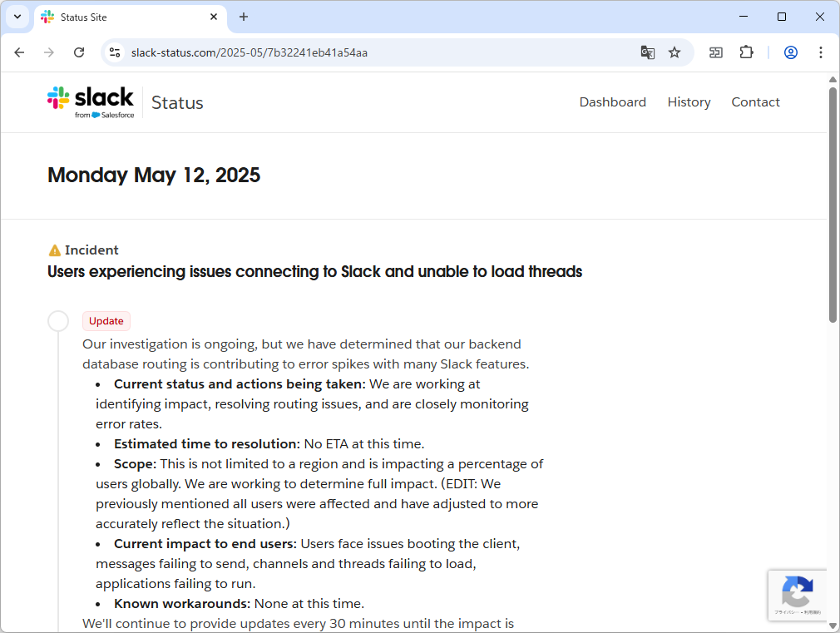Bookmark this page with the star

click(674, 52)
